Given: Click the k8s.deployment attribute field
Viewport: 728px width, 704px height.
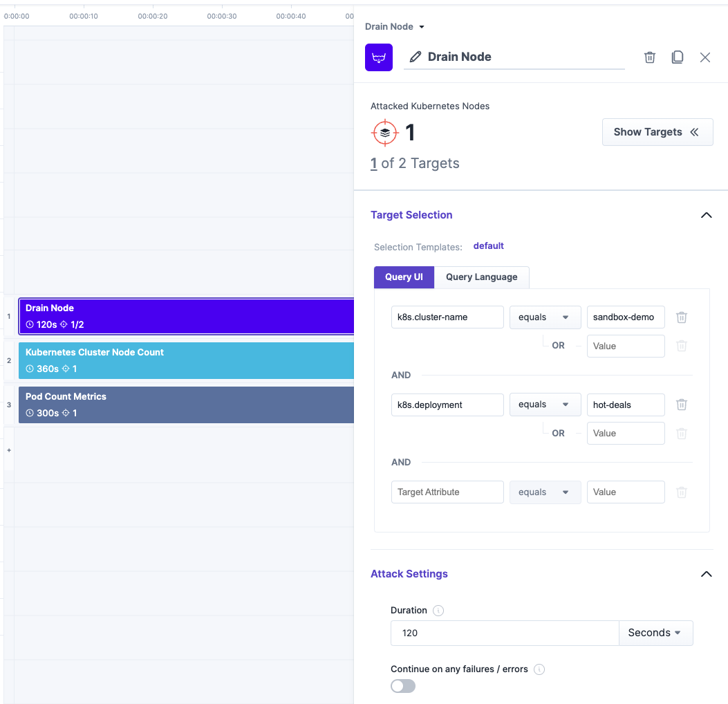Looking at the screenshot, I should (x=447, y=405).
